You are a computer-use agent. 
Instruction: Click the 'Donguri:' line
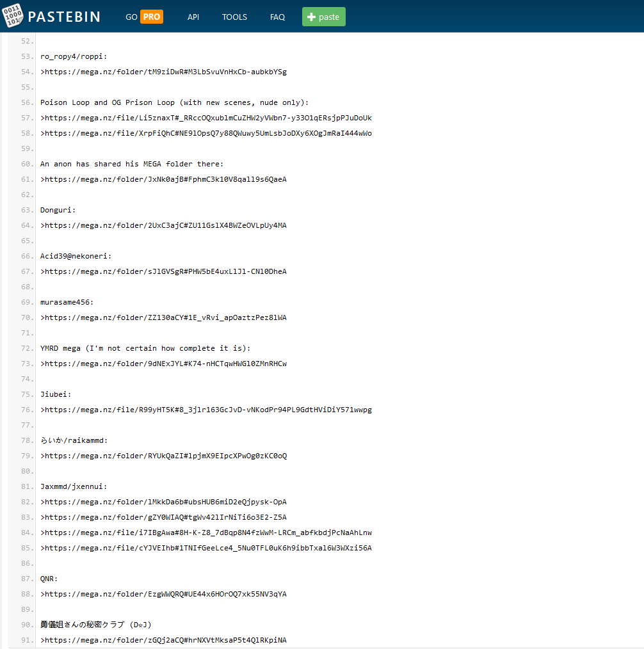pos(58,211)
